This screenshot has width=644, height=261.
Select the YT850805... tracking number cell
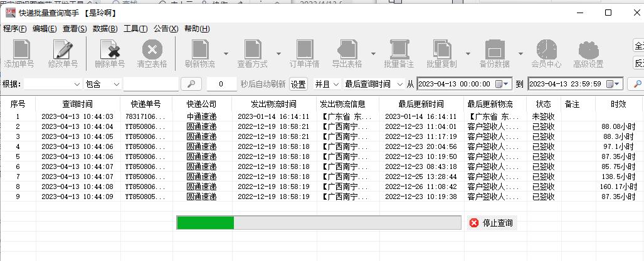(x=145, y=197)
